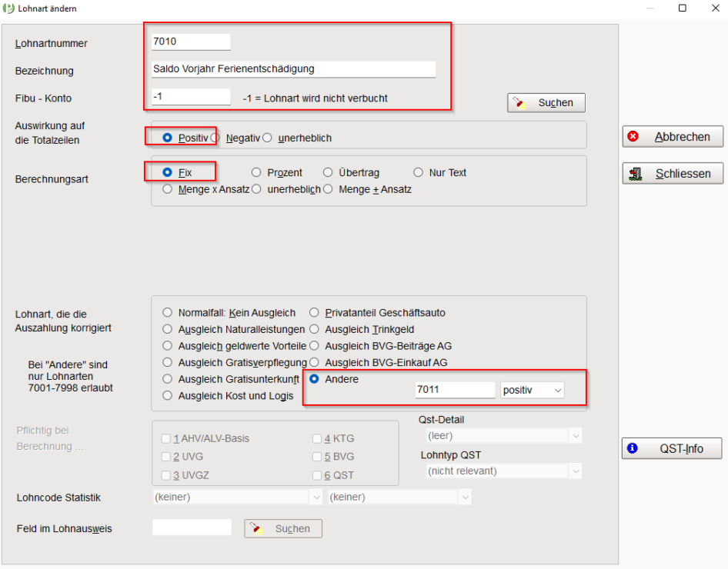Click the Lohnartnummer field showing 7010
Screen dimensions: 728x569
pyautogui.click(x=191, y=42)
